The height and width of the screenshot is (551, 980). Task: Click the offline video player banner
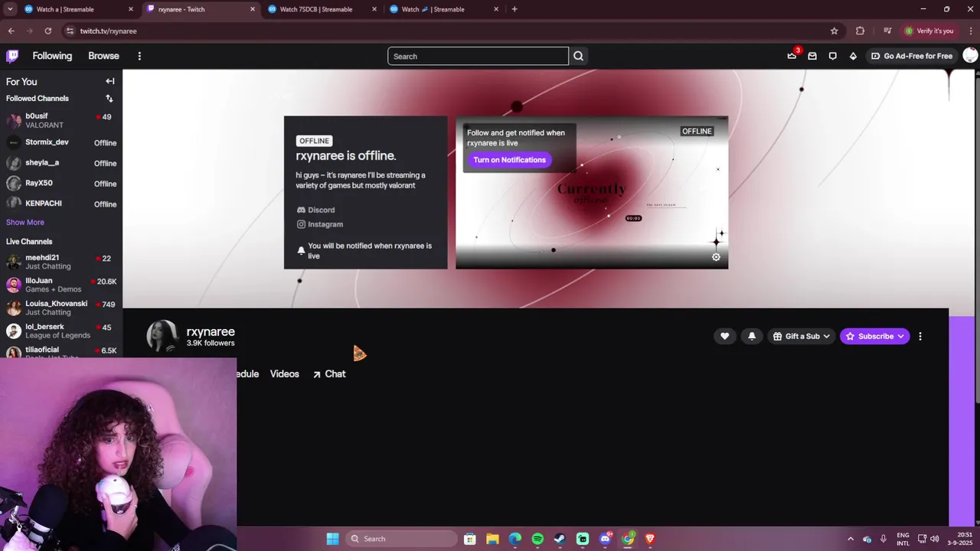591,192
